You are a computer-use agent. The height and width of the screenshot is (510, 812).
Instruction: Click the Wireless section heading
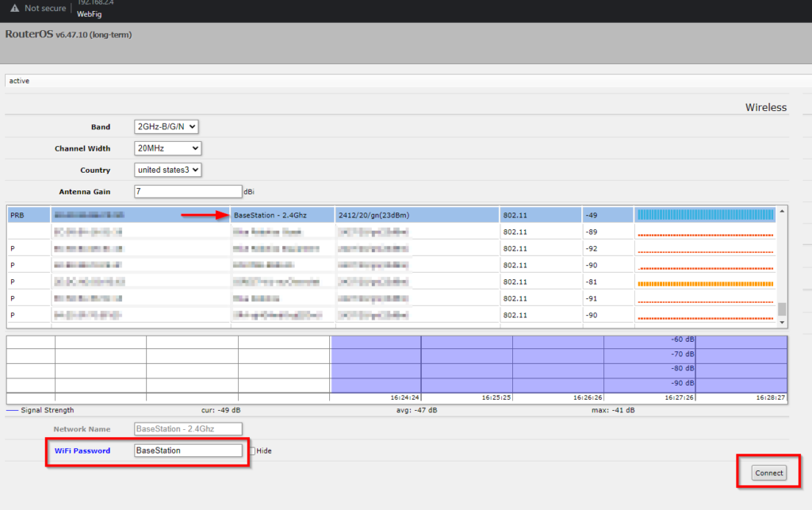pyautogui.click(x=765, y=107)
